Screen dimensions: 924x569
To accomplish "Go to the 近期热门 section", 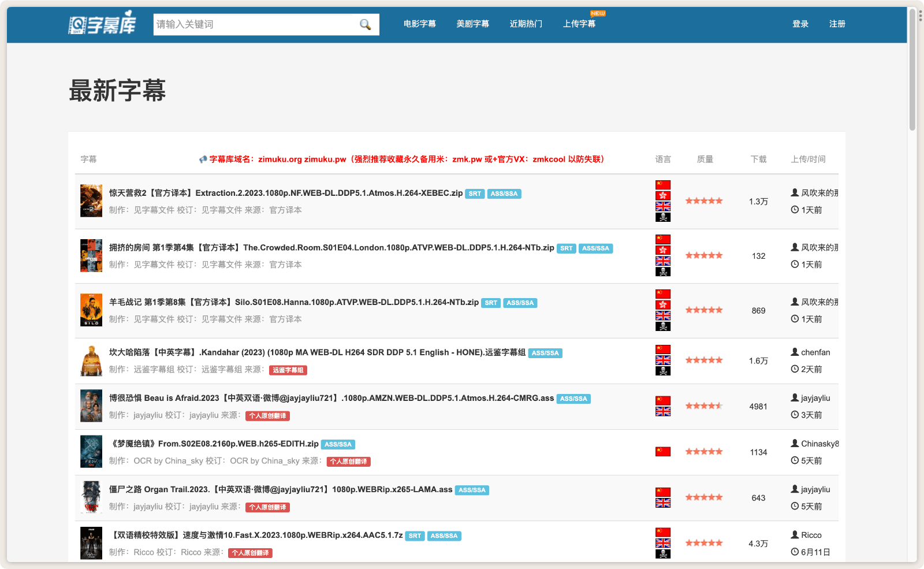I will tap(526, 24).
